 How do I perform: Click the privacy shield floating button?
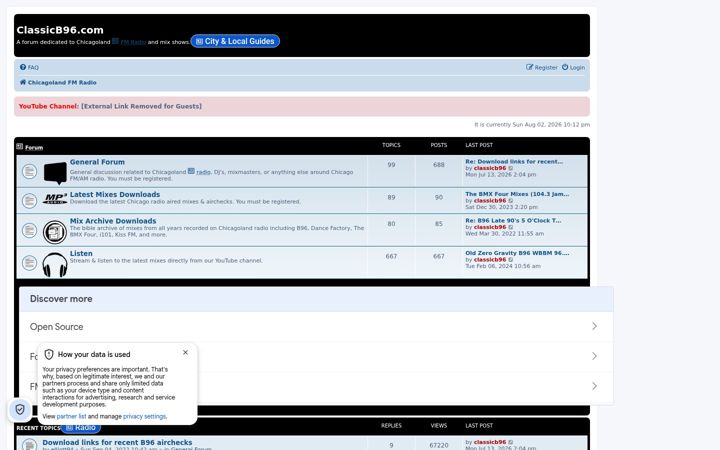point(20,410)
